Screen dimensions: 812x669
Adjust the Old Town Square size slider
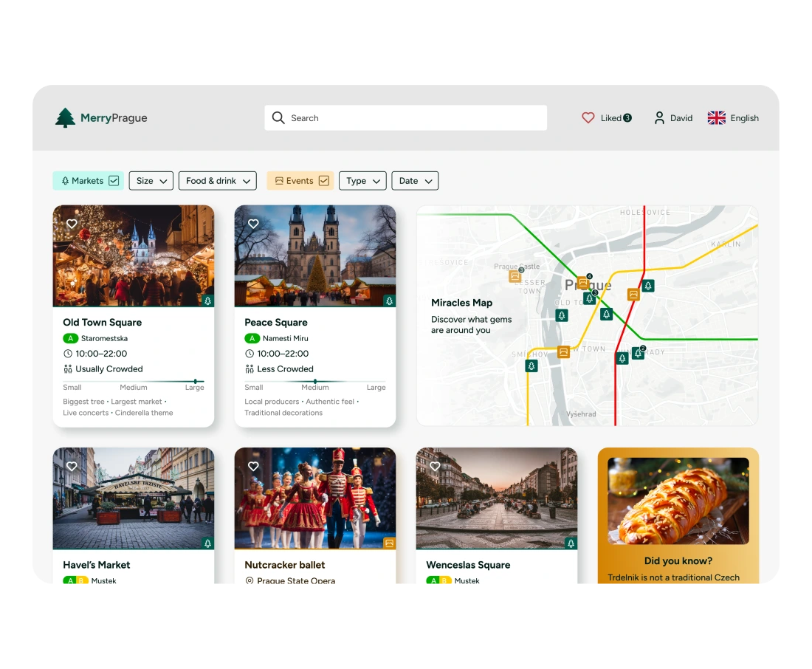pos(195,382)
